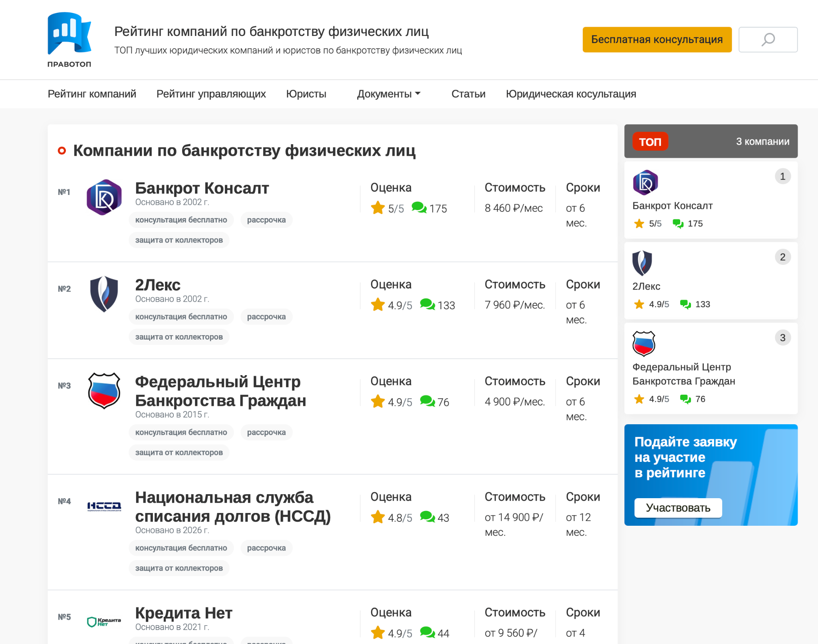Screen dimensions: 818x644
Task: Expand the Документы dropdown menu
Action: (x=389, y=94)
